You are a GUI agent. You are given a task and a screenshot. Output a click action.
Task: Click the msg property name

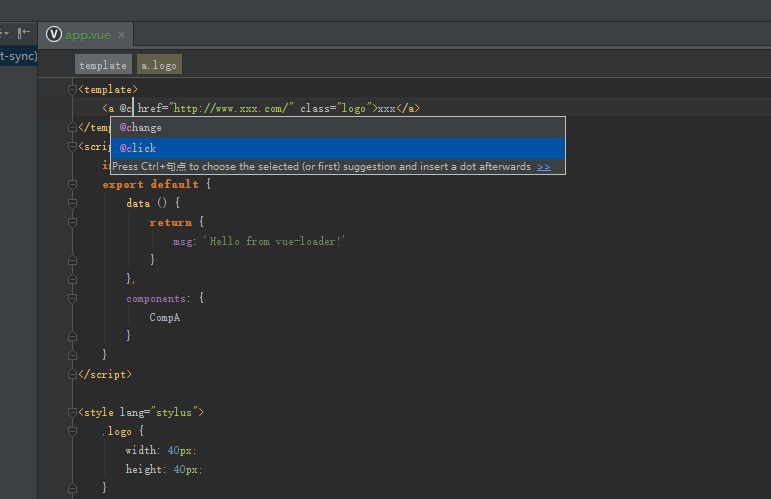click(x=183, y=242)
